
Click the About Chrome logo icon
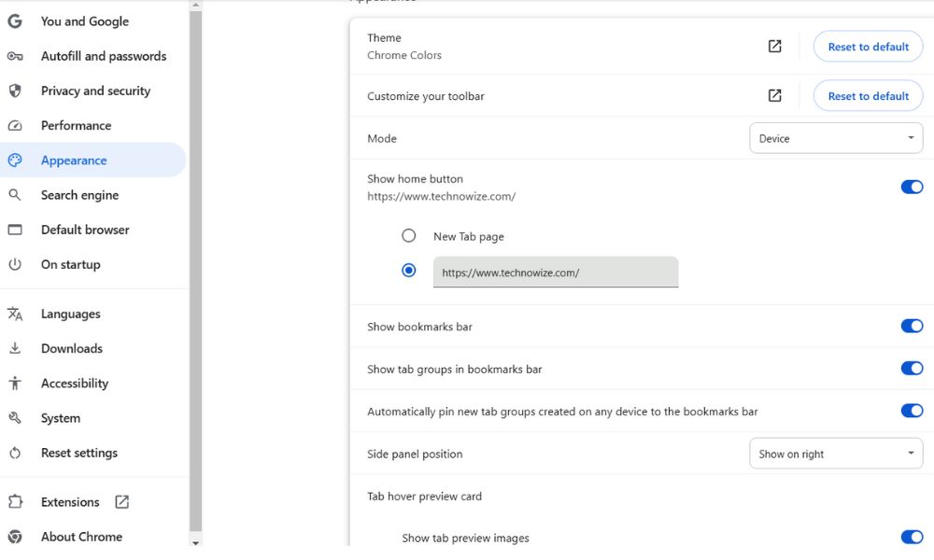coord(15,537)
